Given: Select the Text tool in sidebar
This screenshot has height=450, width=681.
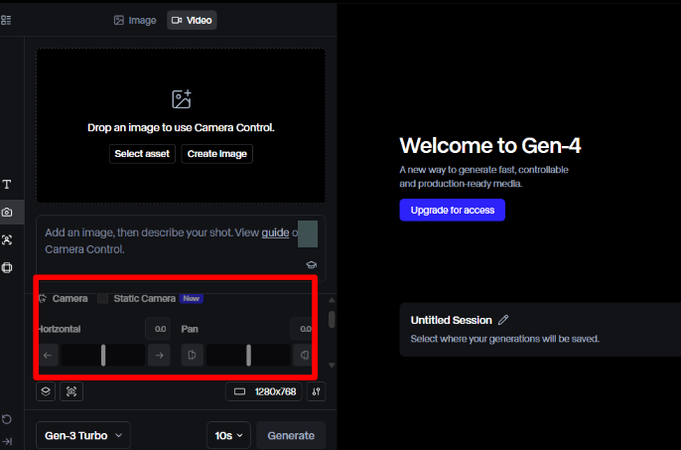Looking at the screenshot, I should (7, 185).
